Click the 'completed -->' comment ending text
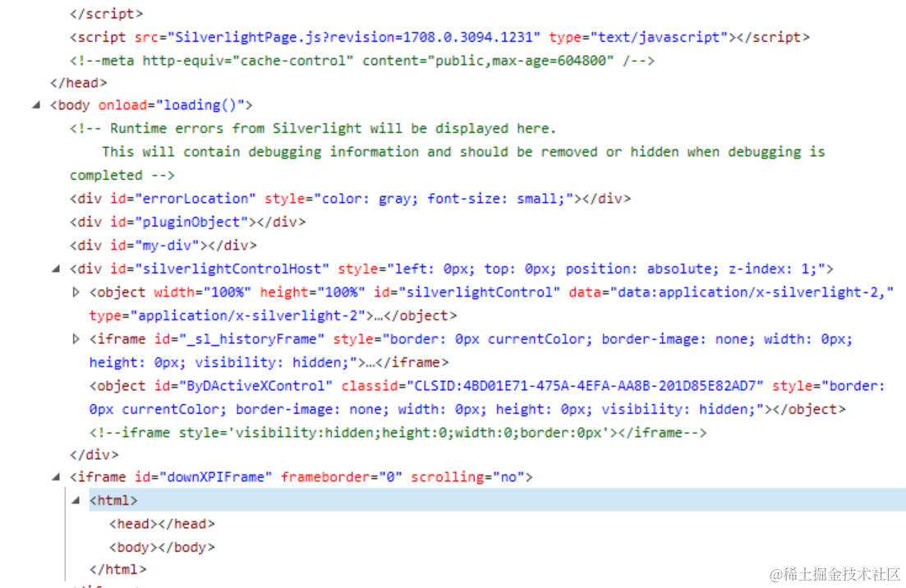The height and width of the screenshot is (588, 906). (x=122, y=175)
